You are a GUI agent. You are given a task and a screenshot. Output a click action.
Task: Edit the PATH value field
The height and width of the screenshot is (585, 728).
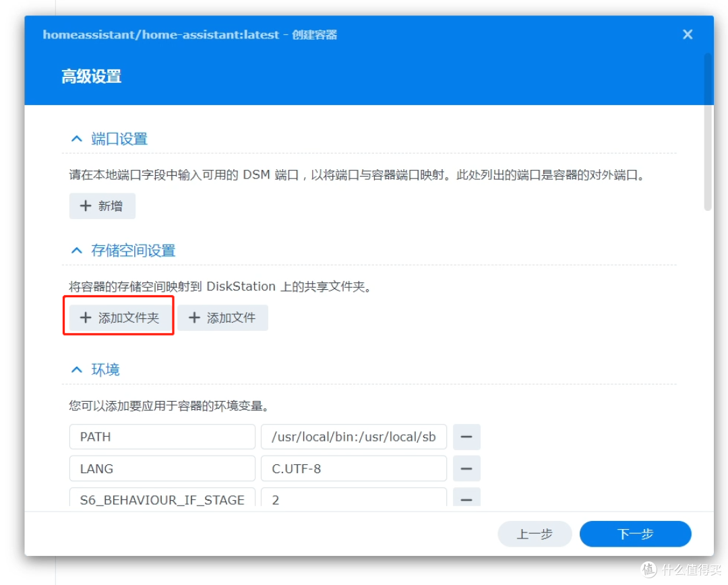point(353,437)
